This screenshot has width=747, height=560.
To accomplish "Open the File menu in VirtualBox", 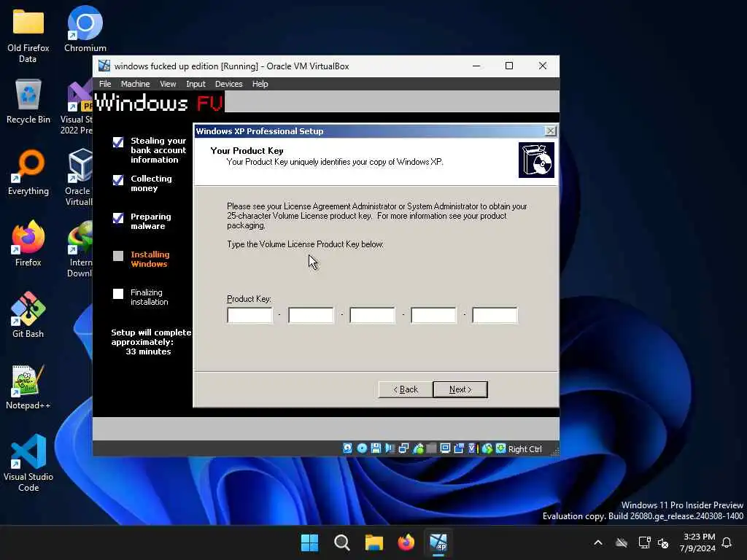I will coord(105,84).
